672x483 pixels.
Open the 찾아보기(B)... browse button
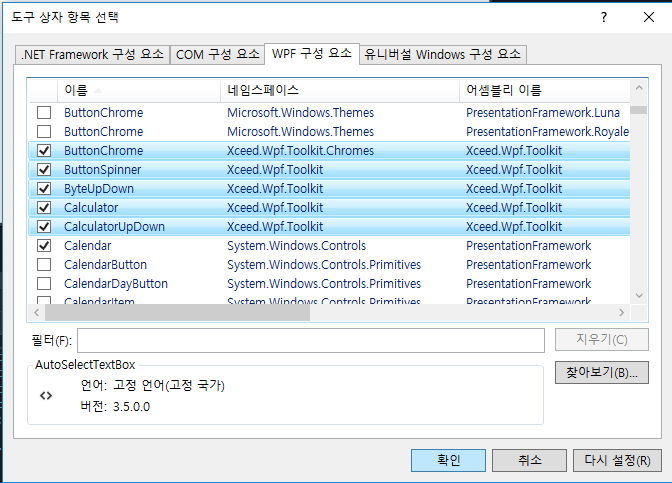tap(602, 372)
